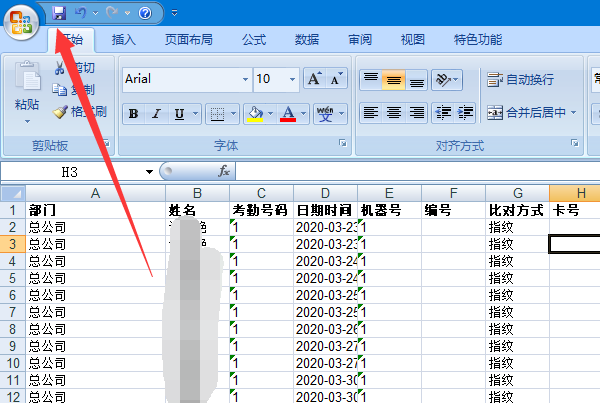Image resolution: width=600 pixels, height=403 pixels.
Task: Open font color dropdown arrow
Action: click(x=303, y=114)
